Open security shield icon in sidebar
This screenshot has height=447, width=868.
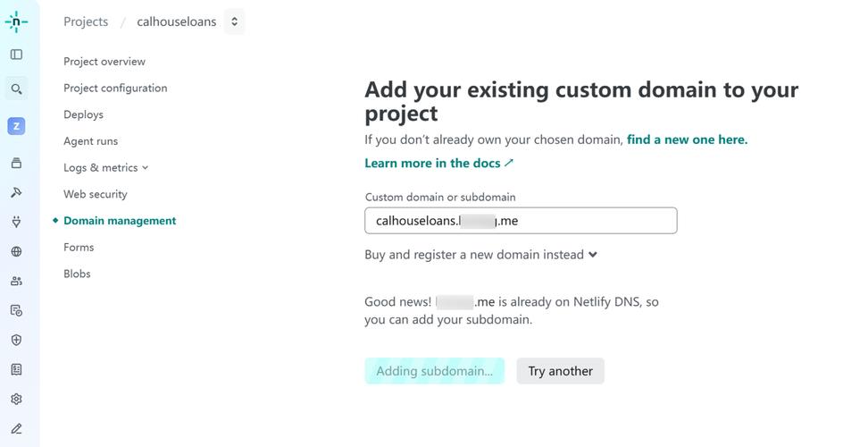16,340
